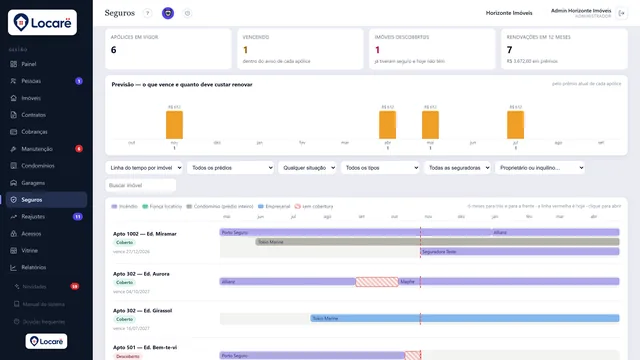Image resolution: width=640 pixels, height=360 pixels.
Task: Click the Admin Horizonte Imóveis user name
Action: (x=581, y=11)
